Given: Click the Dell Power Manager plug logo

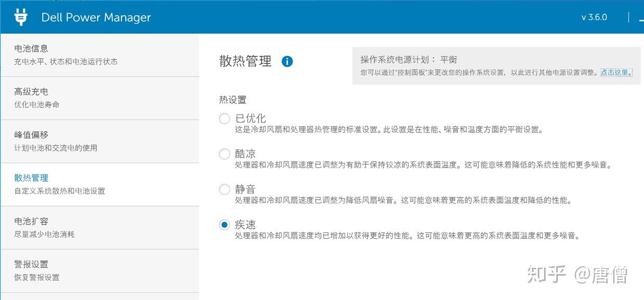Looking at the screenshot, I should [21, 17].
